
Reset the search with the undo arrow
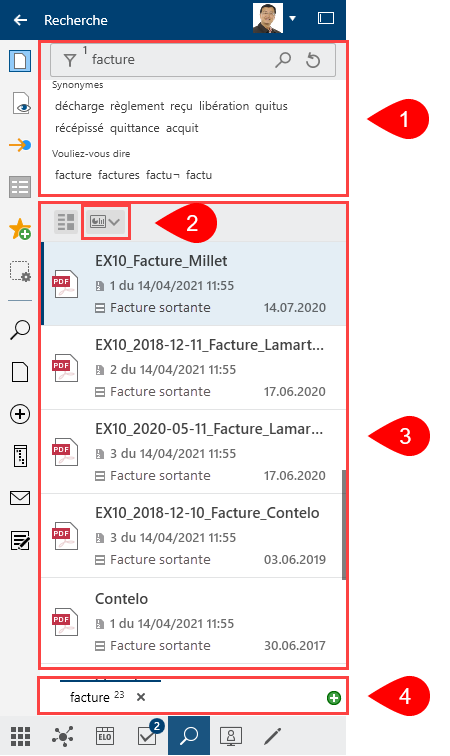[313, 60]
